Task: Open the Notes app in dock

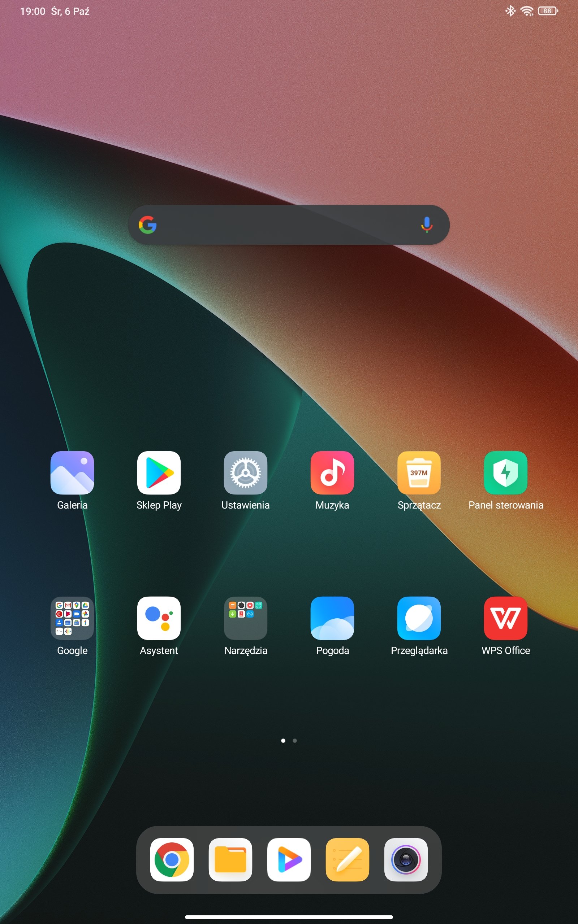Action: [x=348, y=859]
